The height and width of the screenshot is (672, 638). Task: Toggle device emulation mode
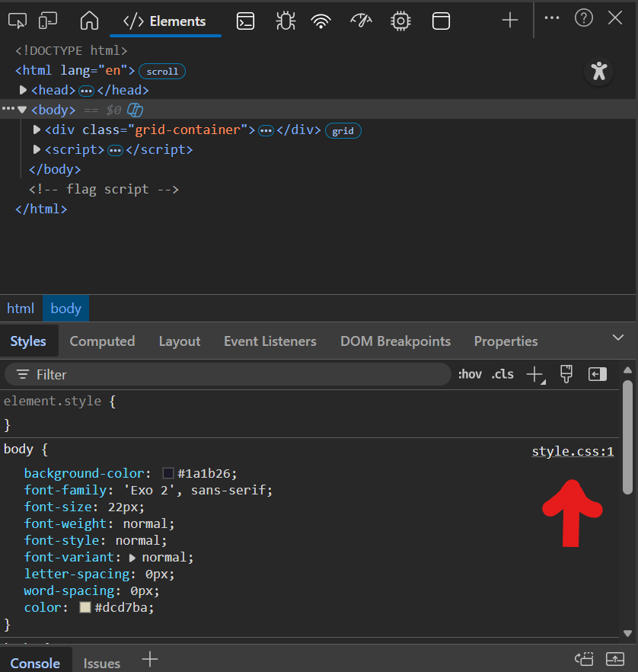(x=49, y=21)
